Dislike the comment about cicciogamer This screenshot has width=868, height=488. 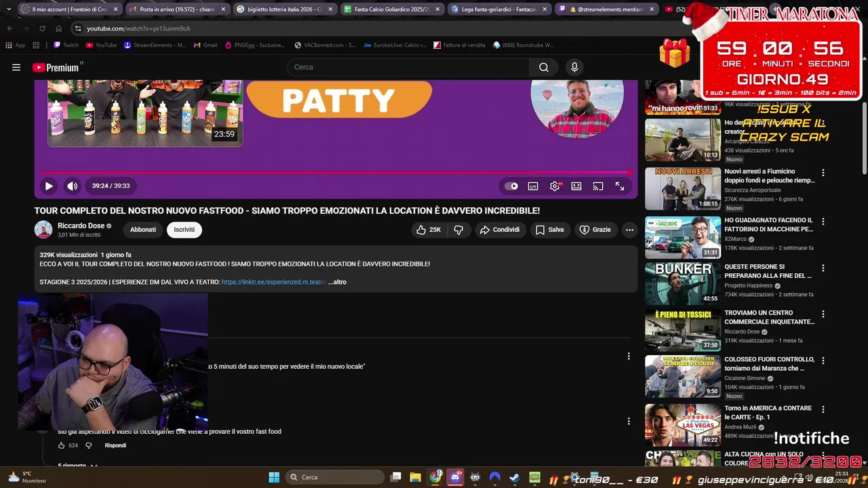pos(88,445)
